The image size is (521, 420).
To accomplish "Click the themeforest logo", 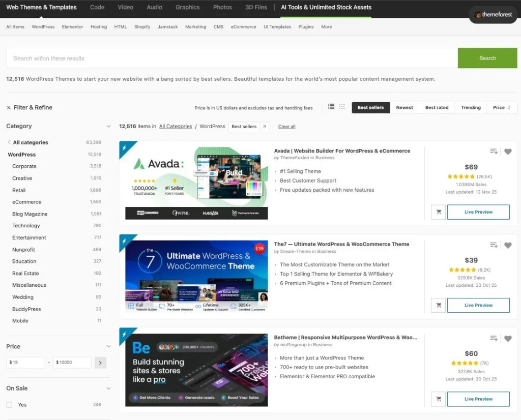I will [x=492, y=15].
